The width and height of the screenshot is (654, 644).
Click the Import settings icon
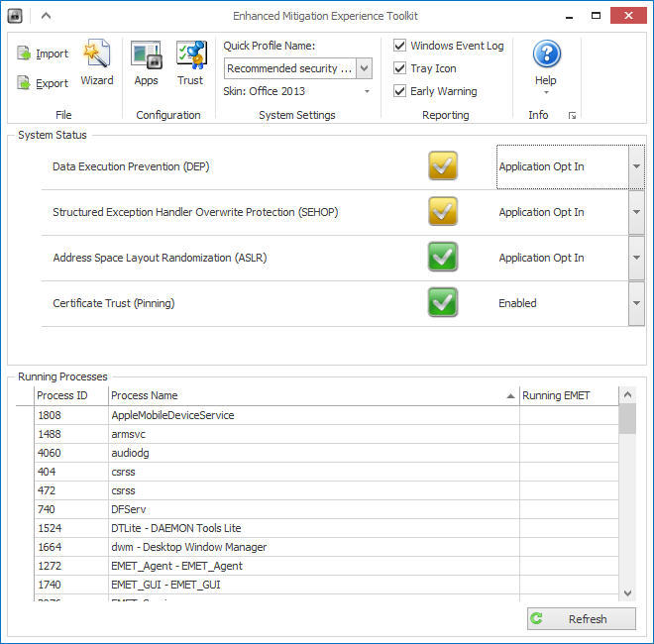[24, 54]
